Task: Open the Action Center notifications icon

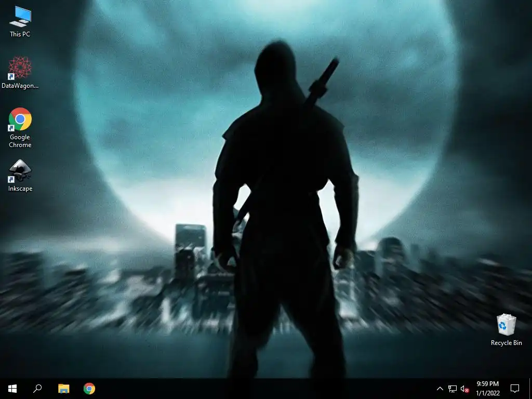Action: point(515,389)
